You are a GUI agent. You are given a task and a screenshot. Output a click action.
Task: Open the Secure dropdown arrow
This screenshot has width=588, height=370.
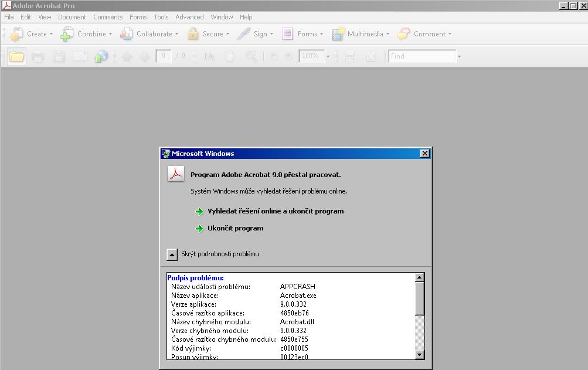point(227,34)
